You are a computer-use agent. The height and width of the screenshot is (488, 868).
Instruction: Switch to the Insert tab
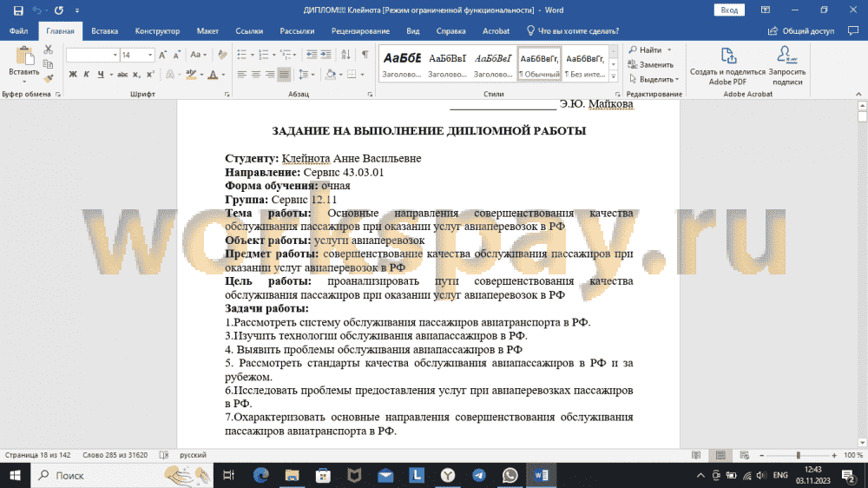[x=105, y=31]
